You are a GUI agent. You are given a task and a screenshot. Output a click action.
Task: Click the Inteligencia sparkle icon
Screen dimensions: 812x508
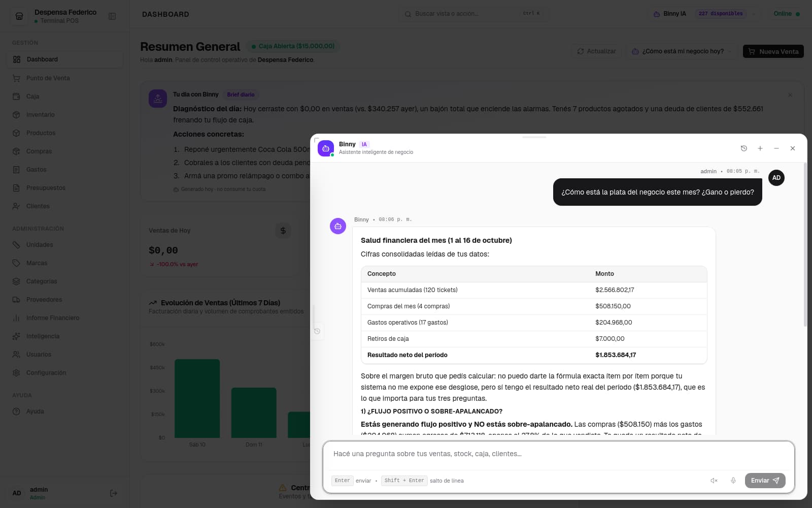16,336
